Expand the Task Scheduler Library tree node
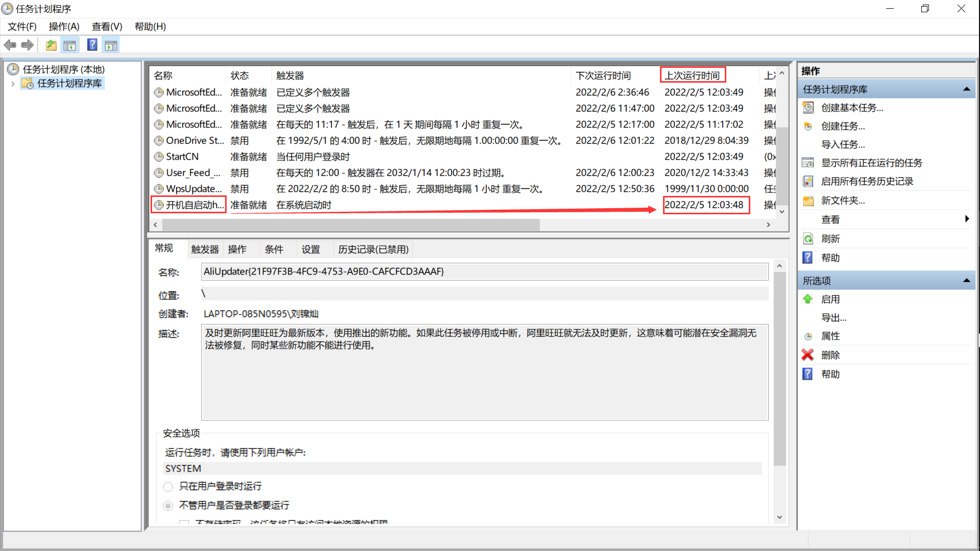The height and width of the screenshot is (551, 980). click(13, 84)
